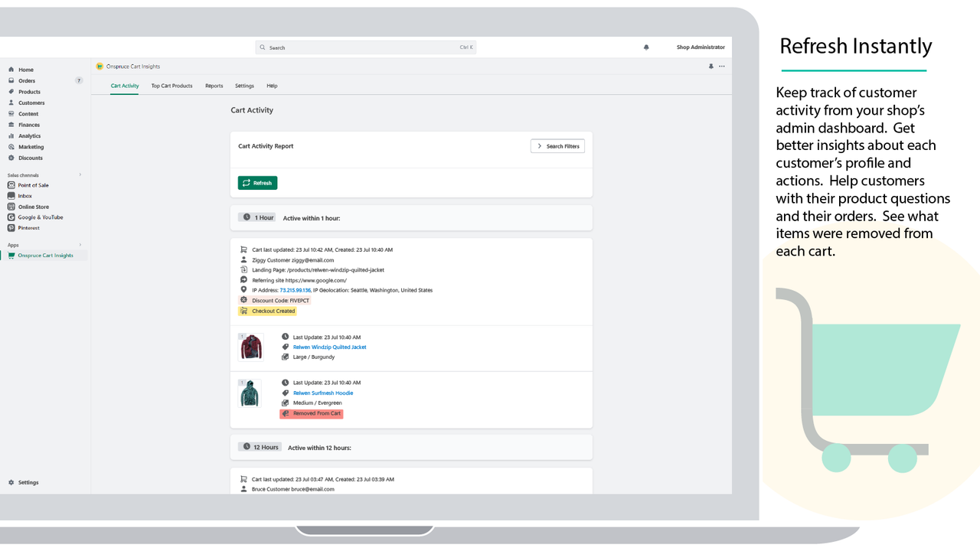Open Products in the sidebar
Viewport: 980px width, 551px height.
29,92
